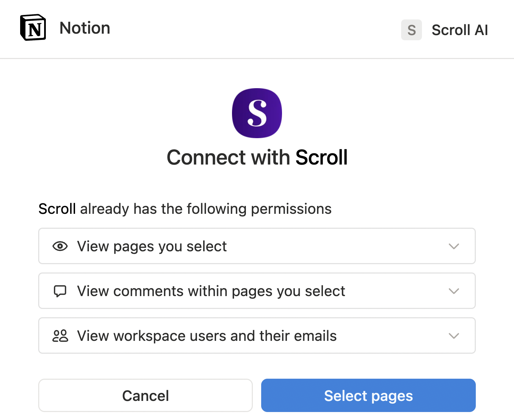514x420 pixels.
Task: Click the Notion logo icon
Action: pyautogui.click(x=33, y=28)
